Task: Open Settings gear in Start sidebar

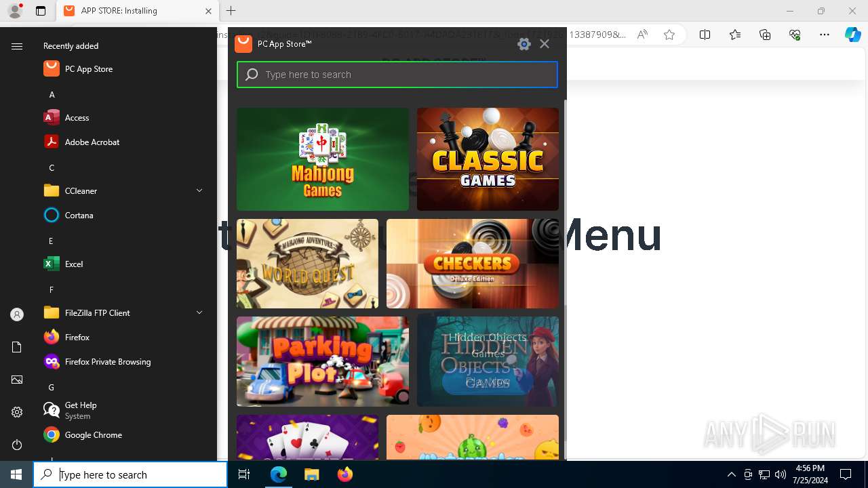Action: pos(17,412)
